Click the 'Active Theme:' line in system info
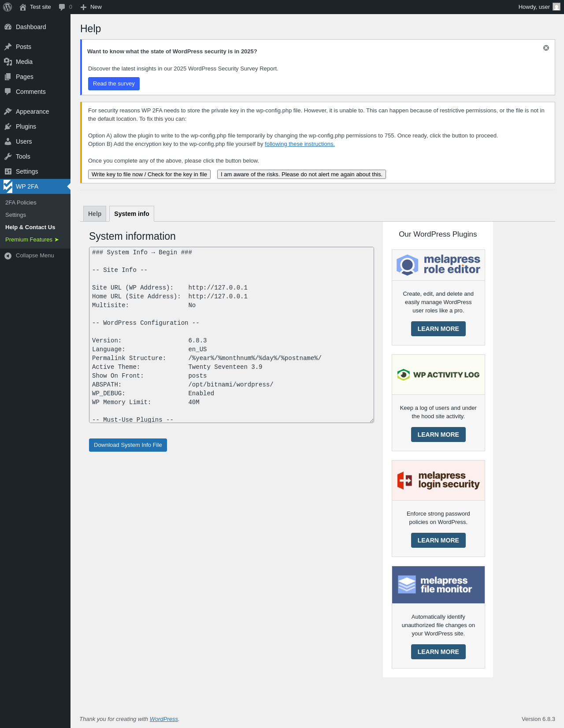 click(177, 367)
